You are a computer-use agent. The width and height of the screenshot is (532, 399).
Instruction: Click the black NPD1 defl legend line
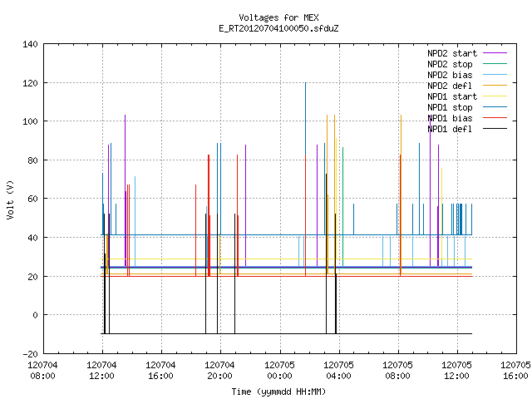495,129
